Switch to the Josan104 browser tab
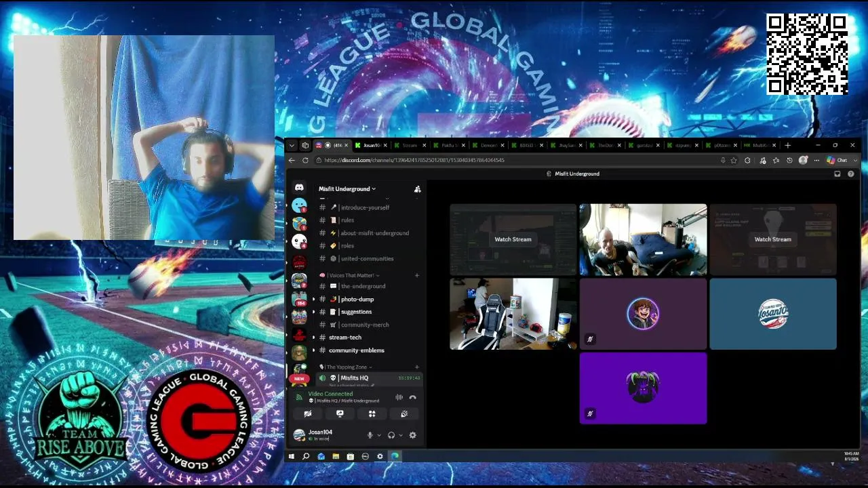The width and height of the screenshot is (868, 488). click(371, 145)
